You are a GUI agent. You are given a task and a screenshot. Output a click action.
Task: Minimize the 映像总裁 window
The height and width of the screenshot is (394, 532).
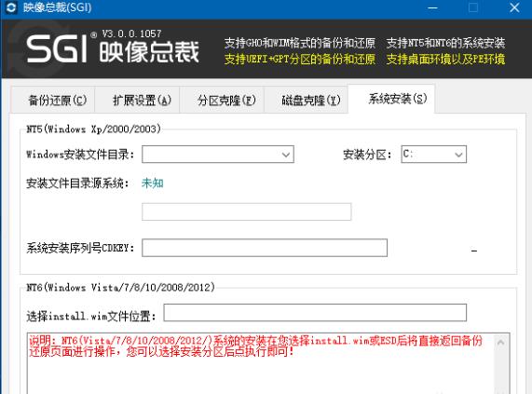[x=432, y=7]
